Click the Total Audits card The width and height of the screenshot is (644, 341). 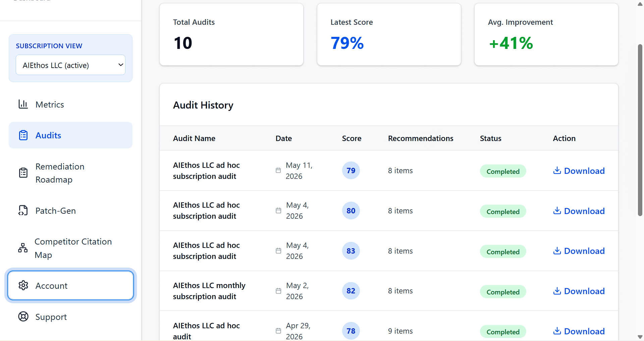click(x=231, y=35)
